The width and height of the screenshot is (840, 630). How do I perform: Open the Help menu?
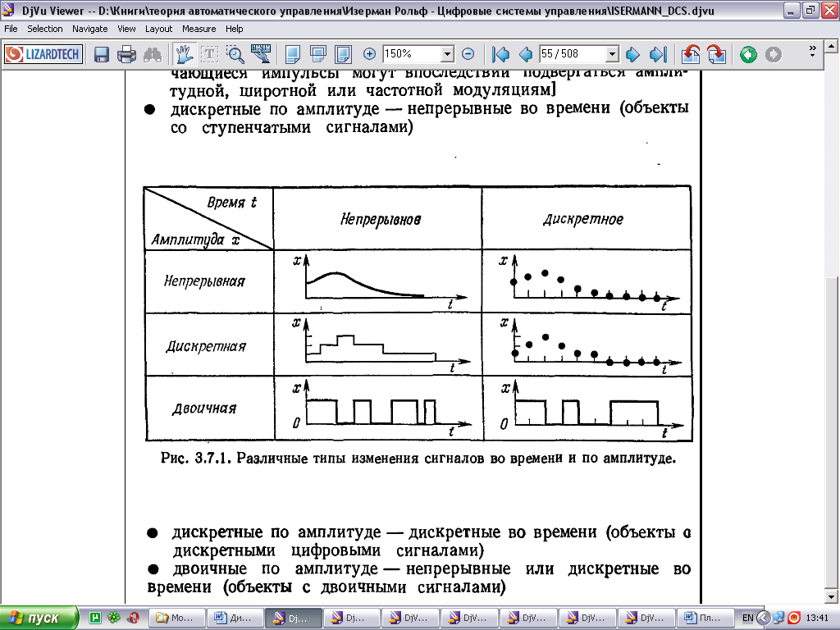(234, 29)
